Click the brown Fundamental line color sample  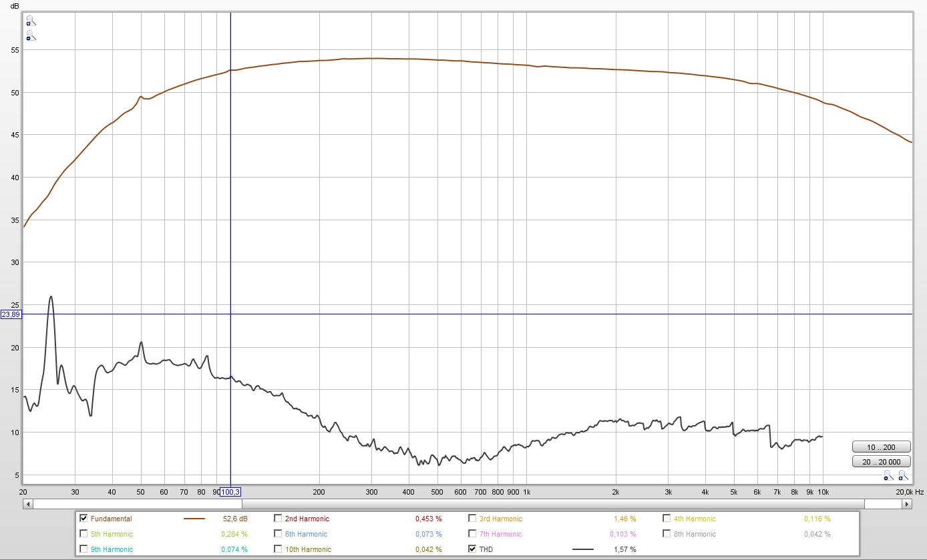click(194, 519)
